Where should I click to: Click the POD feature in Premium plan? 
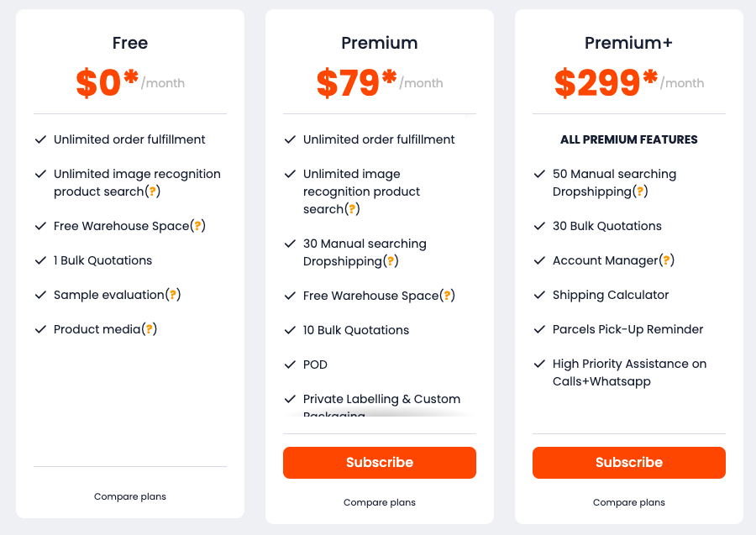(x=315, y=365)
